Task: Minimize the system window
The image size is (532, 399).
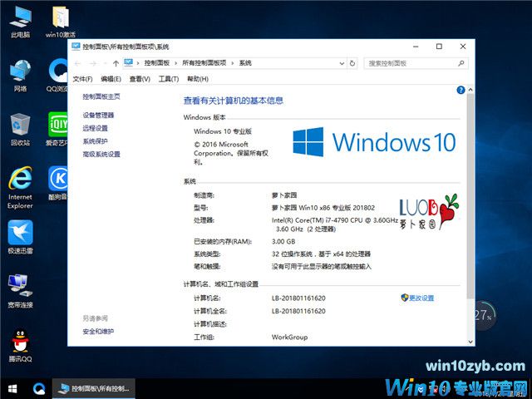Action: (x=416, y=47)
